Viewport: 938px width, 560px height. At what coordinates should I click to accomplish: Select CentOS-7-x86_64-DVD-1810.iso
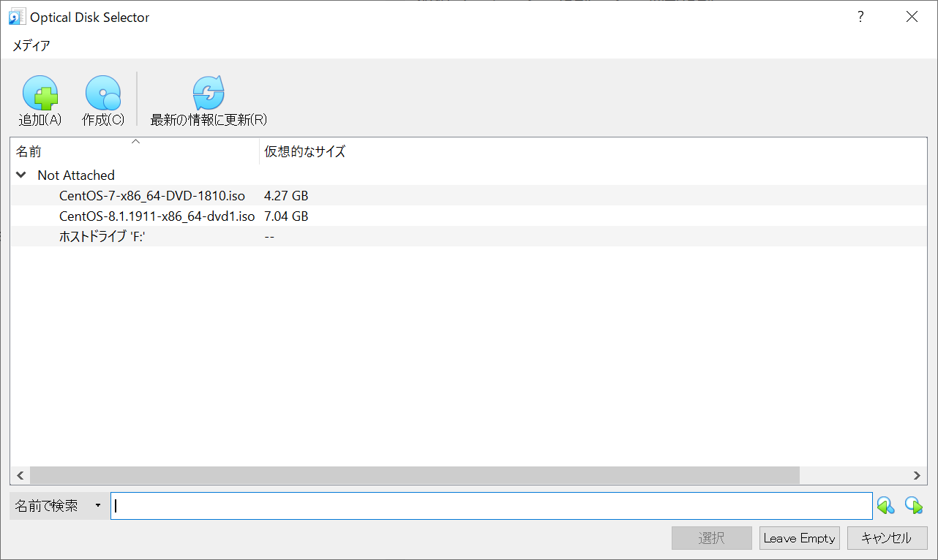click(x=152, y=196)
